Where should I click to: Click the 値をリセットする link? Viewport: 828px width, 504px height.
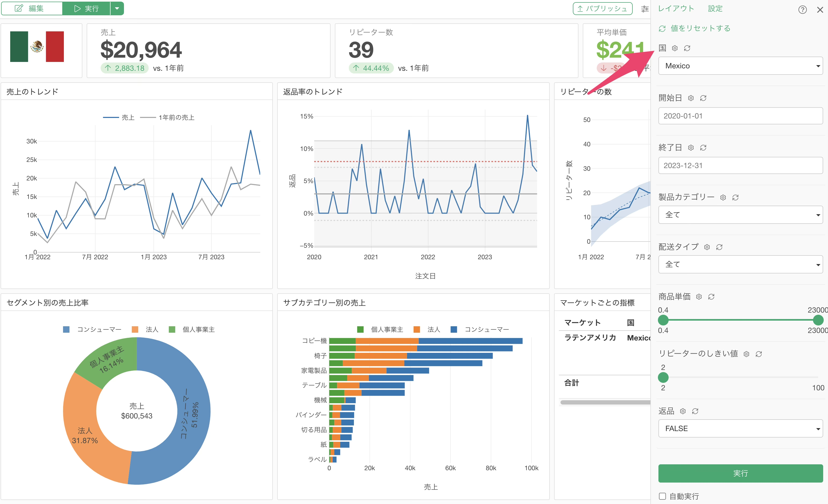click(x=700, y=28)
